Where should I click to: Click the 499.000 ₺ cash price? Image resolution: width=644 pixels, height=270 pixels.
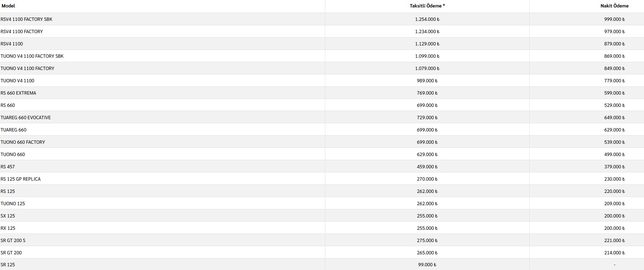pyautogui.click(x=615, y=155)
